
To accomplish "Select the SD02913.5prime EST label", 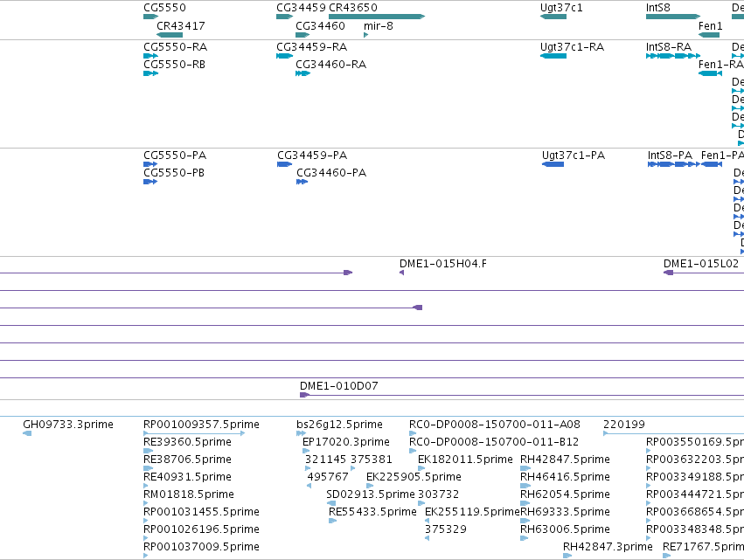I will coord(371,494).
